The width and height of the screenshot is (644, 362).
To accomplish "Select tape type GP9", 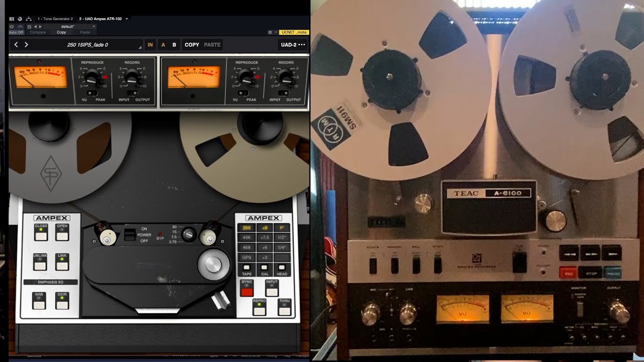I will [247, 257].
